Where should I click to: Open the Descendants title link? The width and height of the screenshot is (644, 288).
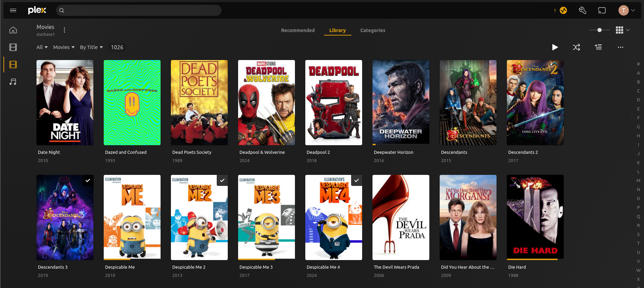click(454, 152)
